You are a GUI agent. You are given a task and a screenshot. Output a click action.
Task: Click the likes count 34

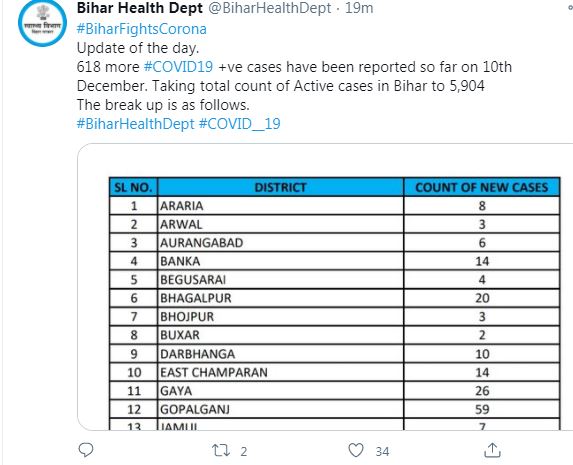pos(382,451)
